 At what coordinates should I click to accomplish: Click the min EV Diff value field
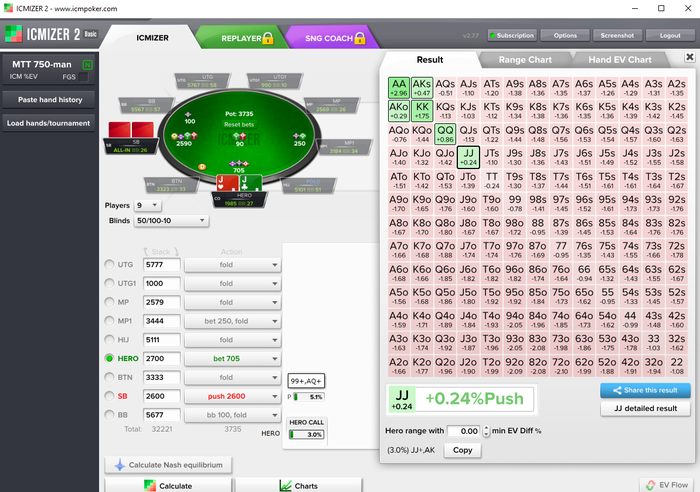point(464,431)
